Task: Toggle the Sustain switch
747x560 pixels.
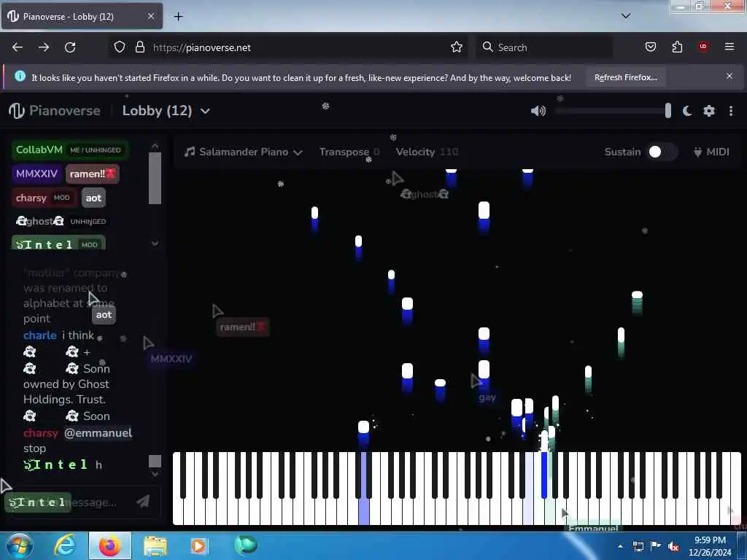Action: pos(662,152)
